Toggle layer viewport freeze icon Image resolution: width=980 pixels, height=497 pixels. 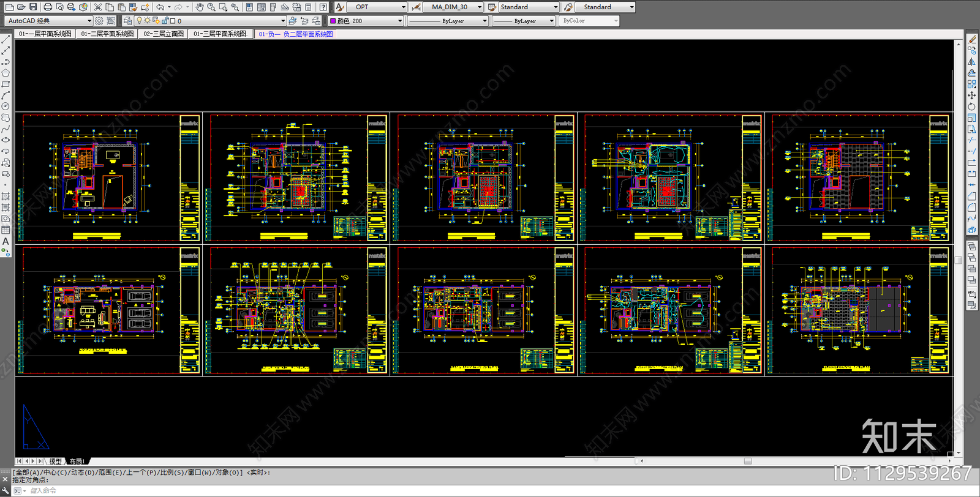point(156,21)
